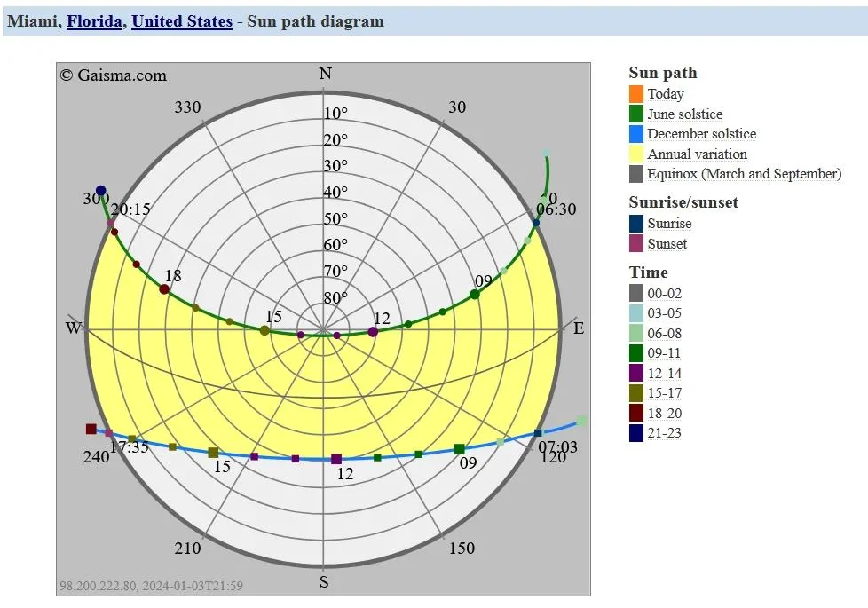Screen dimensions: 868x608
Task: Click the 12-14 time color swatch
Action: [x=636, y=373]
